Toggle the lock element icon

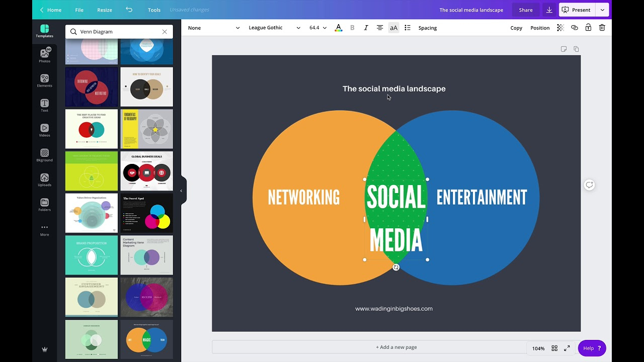[x=588, y=28]
